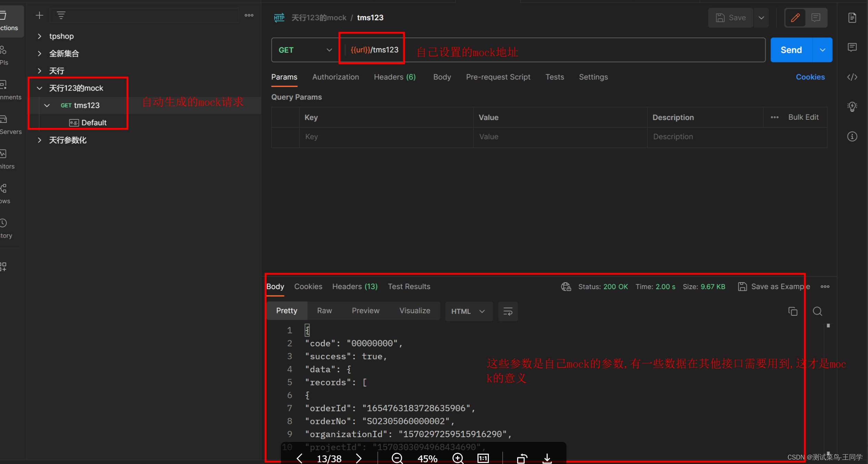Image resolution: width=868 pixels, height=464 pixels.
Task: Click the query param Description field
Action: coord(737,137)
